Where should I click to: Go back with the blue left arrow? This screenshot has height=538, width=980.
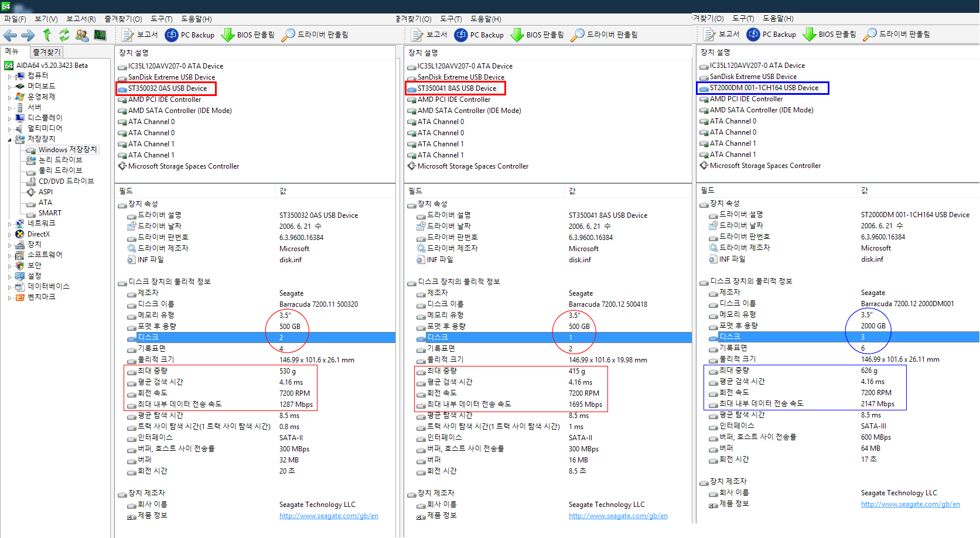(x=10, y=35)
